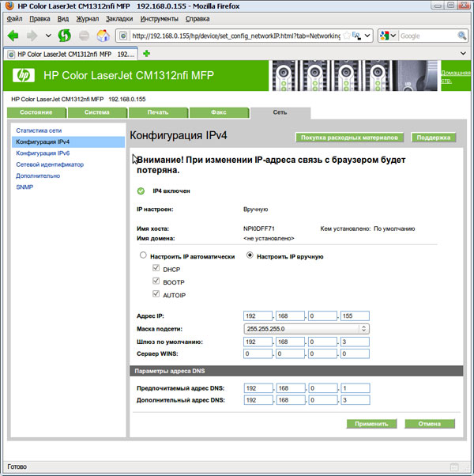
Task: Open the Журнал menu
Action: (x=88, y=19)
